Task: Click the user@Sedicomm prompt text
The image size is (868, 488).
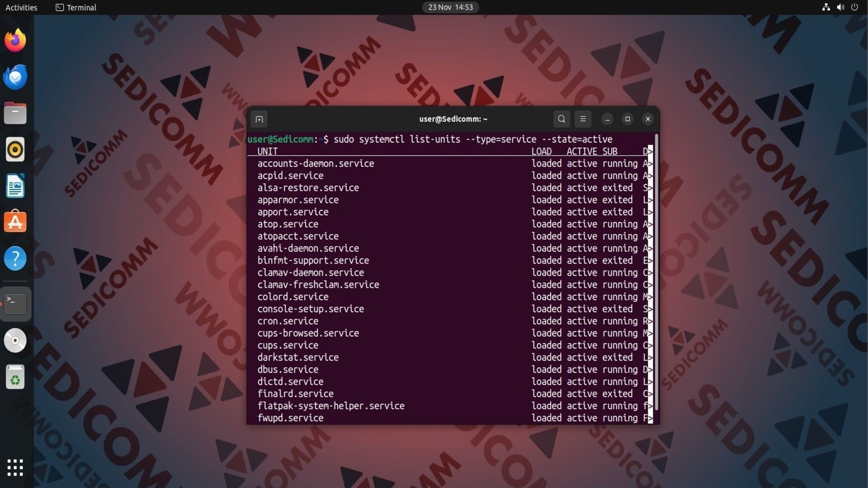Action: [x=280, y=139]
